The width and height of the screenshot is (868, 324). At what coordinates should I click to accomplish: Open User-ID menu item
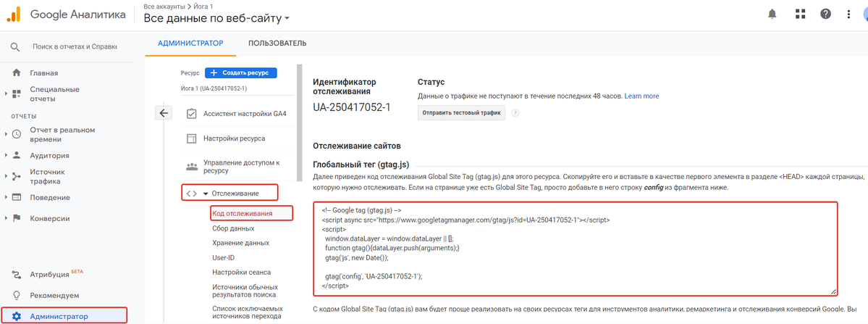[x=223, y=257]
